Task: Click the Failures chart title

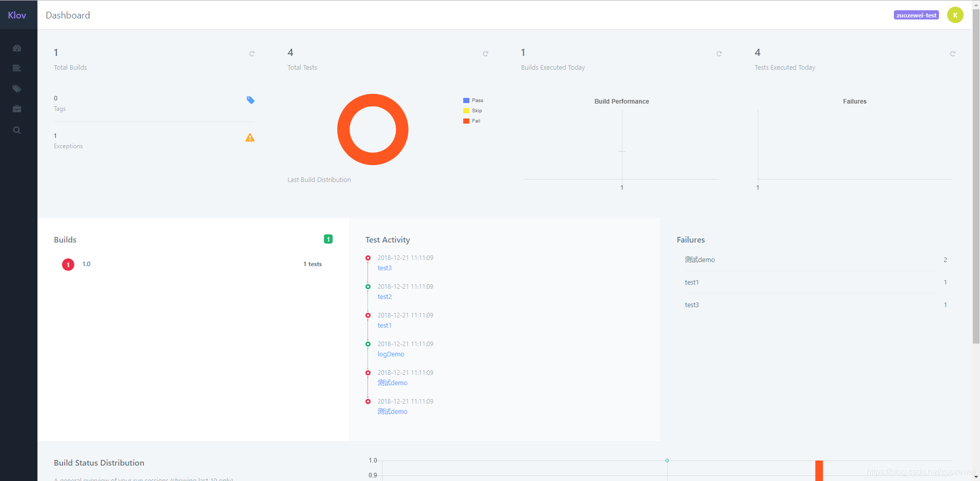Action: [855, 102]
